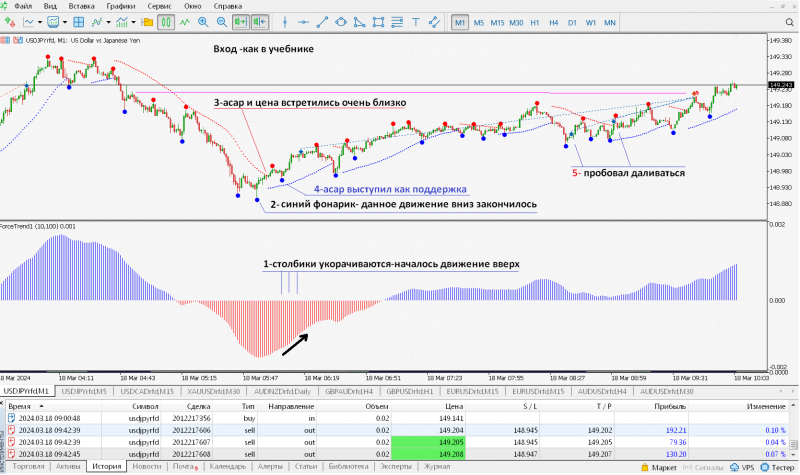Select the Fibonacci lines tool

(x=396, y=22)
